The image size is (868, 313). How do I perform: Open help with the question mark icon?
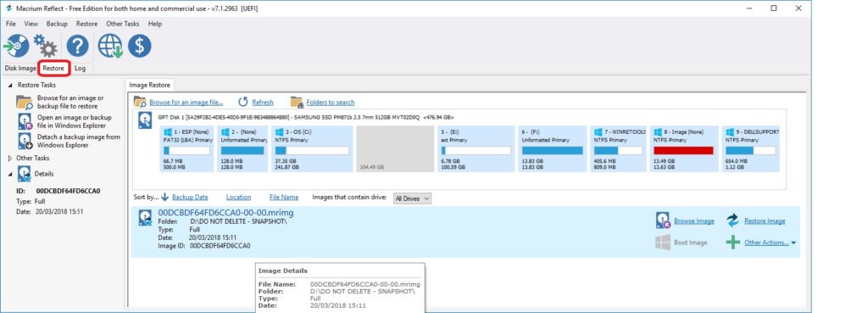(77, 46)
